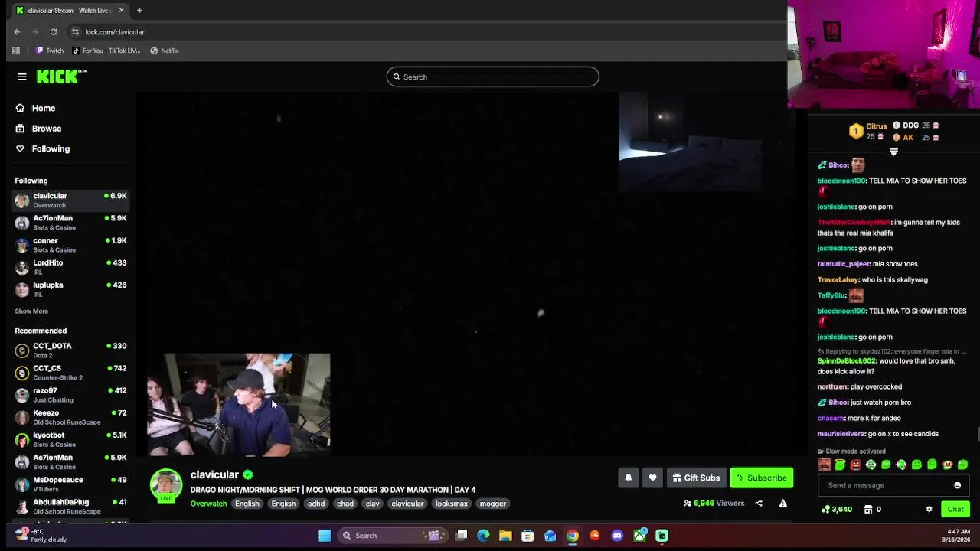Click the heart follow icon

pos(652,478)
